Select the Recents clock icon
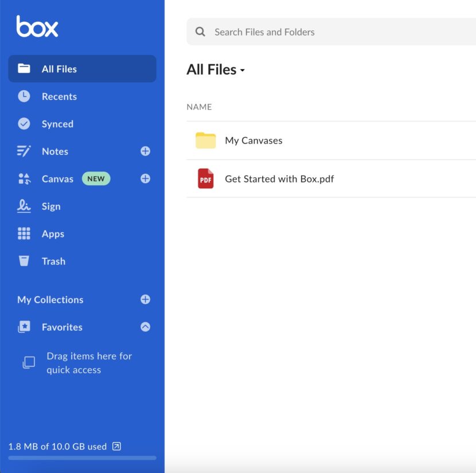The image size is (476, 473). tap(23, 96)
